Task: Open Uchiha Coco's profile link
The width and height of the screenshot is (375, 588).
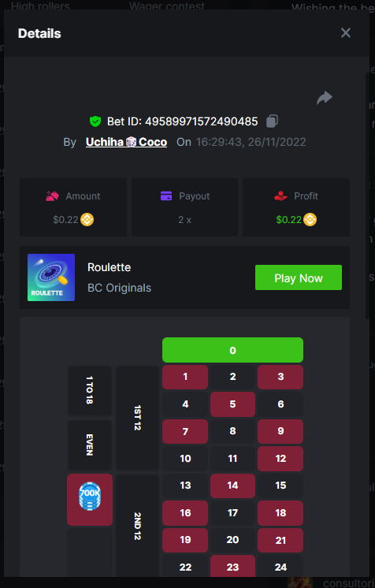Action: (x=126, y=142)
